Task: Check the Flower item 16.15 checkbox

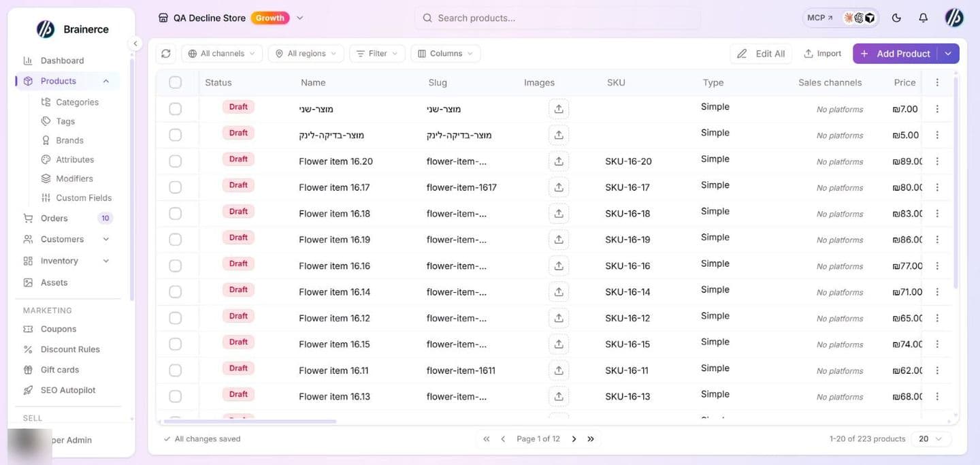Action: 176,344
